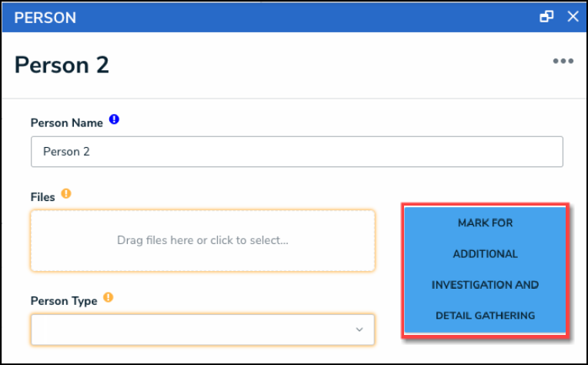The image size is (588, 365).
Task: Click the "Person 2" text inside the name input
Action: coord(66,152)
